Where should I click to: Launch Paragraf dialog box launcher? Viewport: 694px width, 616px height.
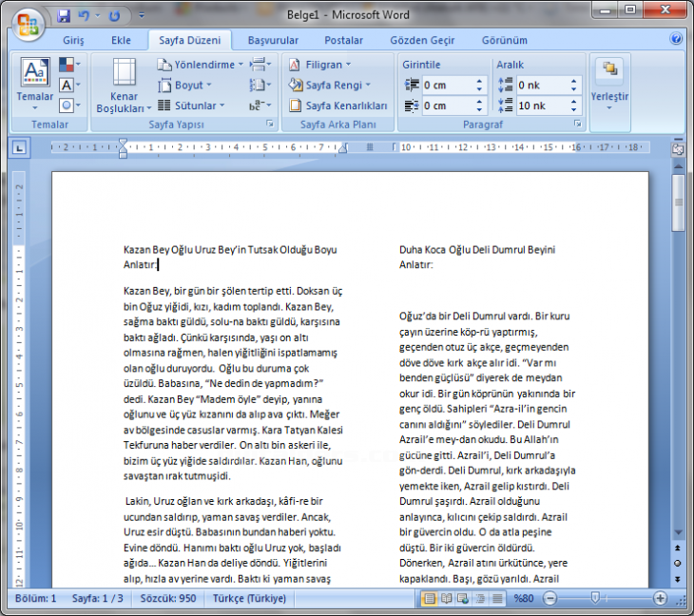point(578,124)
